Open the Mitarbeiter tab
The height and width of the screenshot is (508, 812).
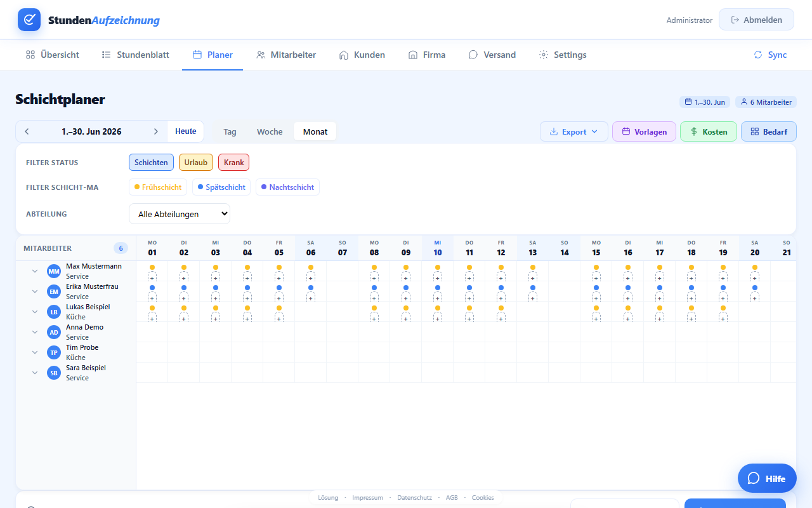click(286, 55)
